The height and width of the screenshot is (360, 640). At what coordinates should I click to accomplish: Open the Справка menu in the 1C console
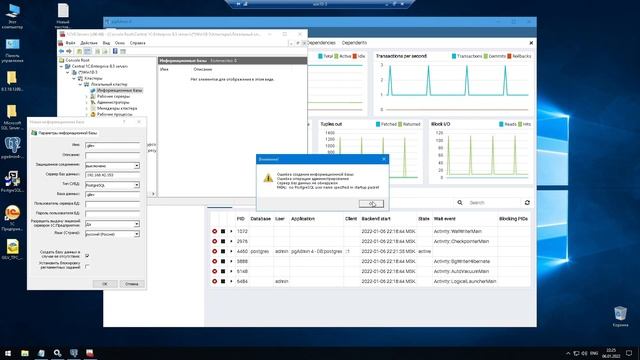[x=138, y=43]
